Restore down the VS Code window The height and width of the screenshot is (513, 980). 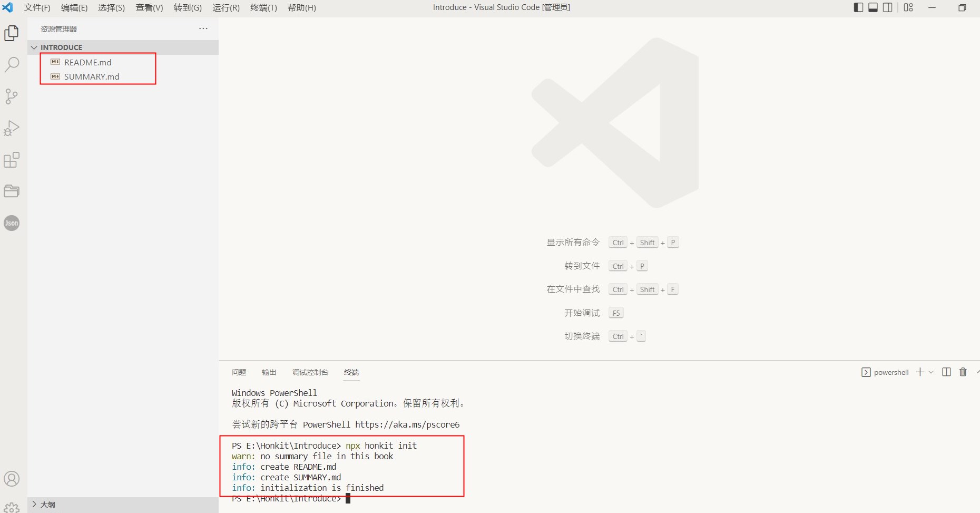click(962, 7)
